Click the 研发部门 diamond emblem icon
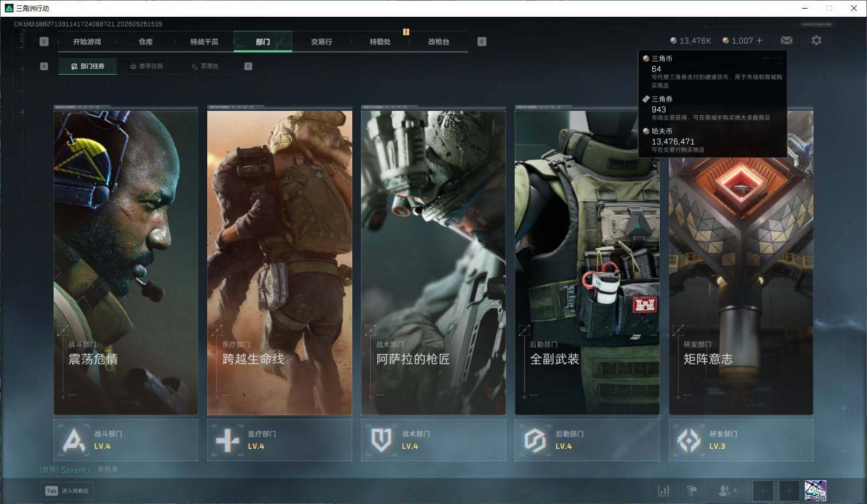The height and width of the screenshot is (504, 867). 689,440
